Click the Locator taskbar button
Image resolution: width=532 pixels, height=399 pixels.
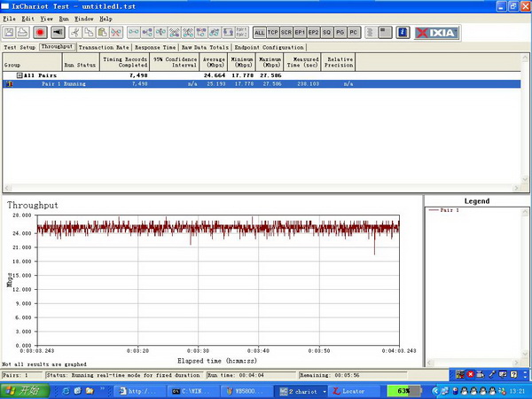point(352,390)
